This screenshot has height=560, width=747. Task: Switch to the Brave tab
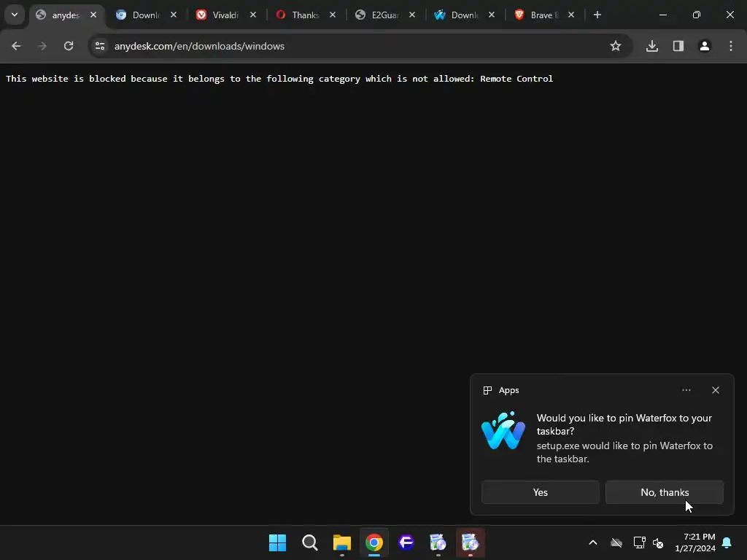543,15
